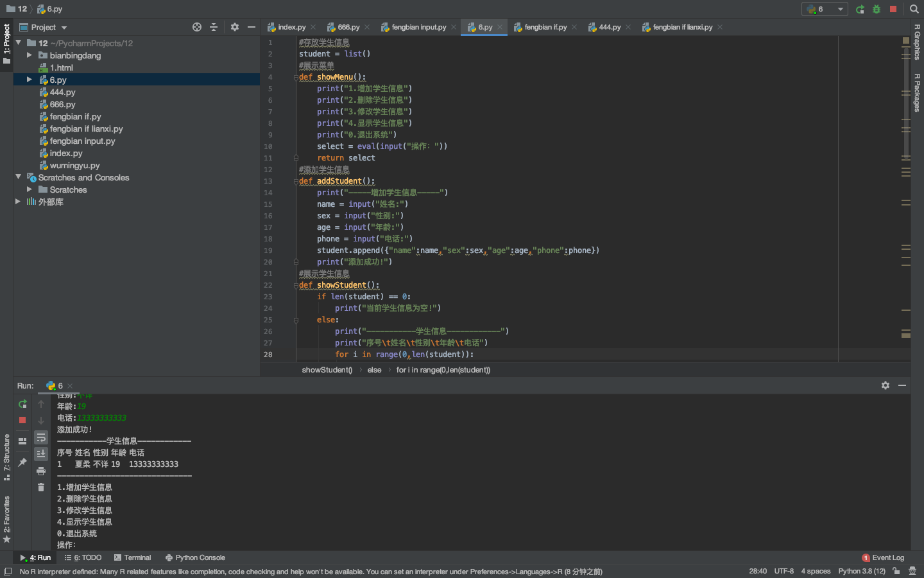Clear console output with the trash icon
924x578 pixels.
(41, 487)
